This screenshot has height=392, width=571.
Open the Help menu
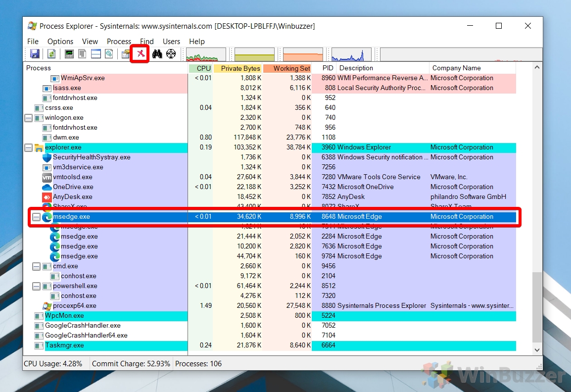pyautogui.click(x=196, y=42)
